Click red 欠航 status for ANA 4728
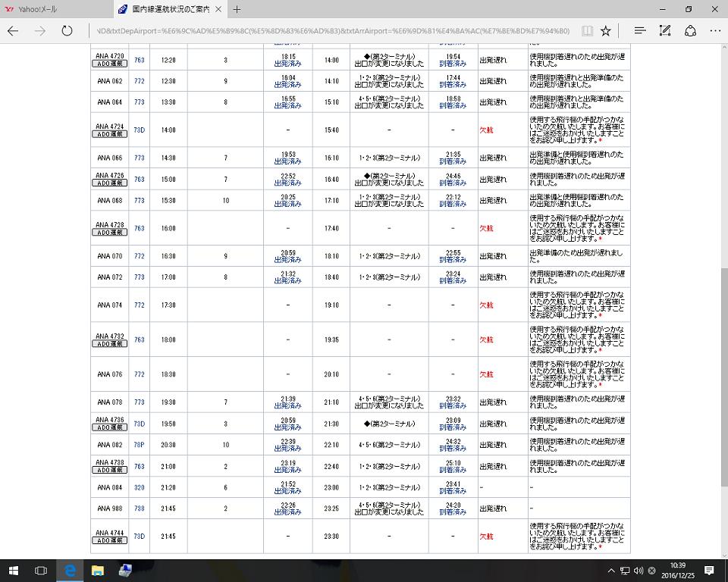This screenshot has height=582, width=728. 486,228
